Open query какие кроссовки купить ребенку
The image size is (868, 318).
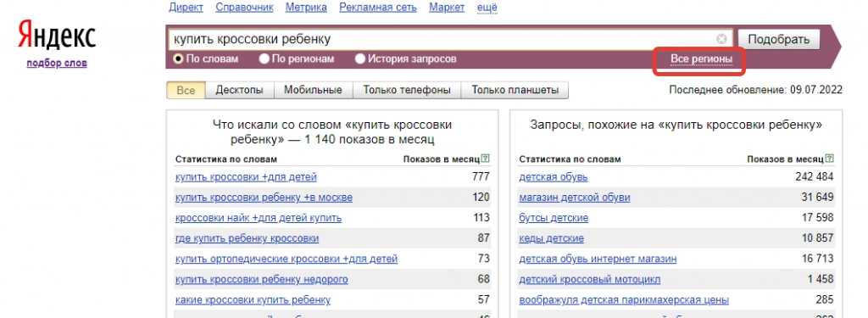[x=253, y=299]
